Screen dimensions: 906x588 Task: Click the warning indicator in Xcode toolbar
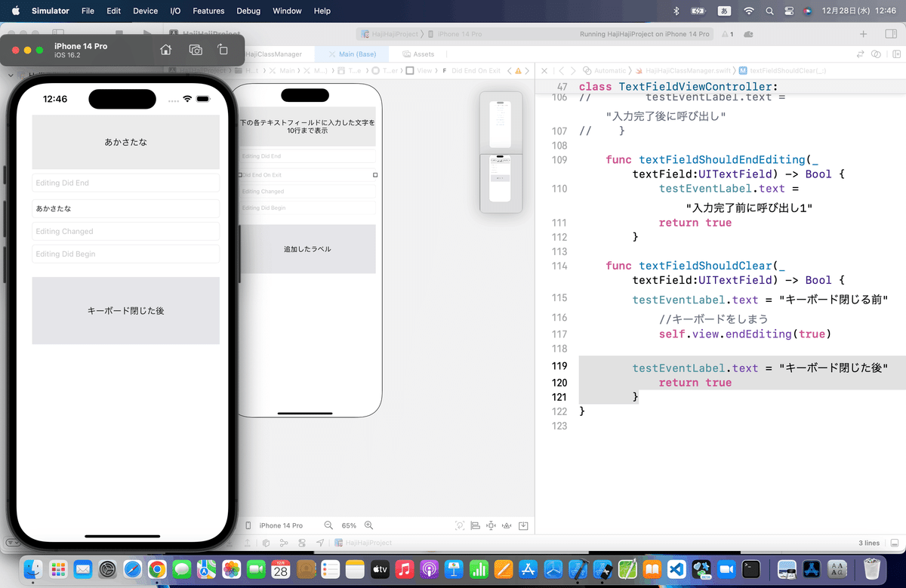(727, 34)
